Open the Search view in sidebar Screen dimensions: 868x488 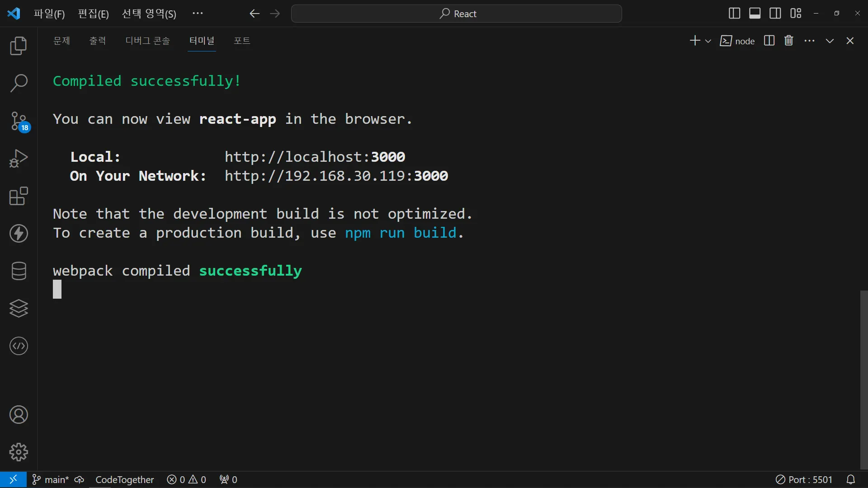(19, 83)
